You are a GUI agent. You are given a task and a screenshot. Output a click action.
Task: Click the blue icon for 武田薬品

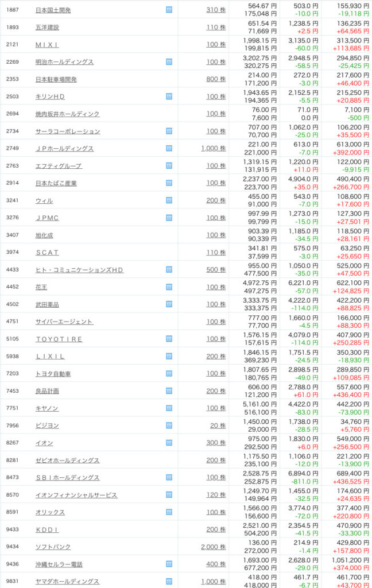coord(169,304)
